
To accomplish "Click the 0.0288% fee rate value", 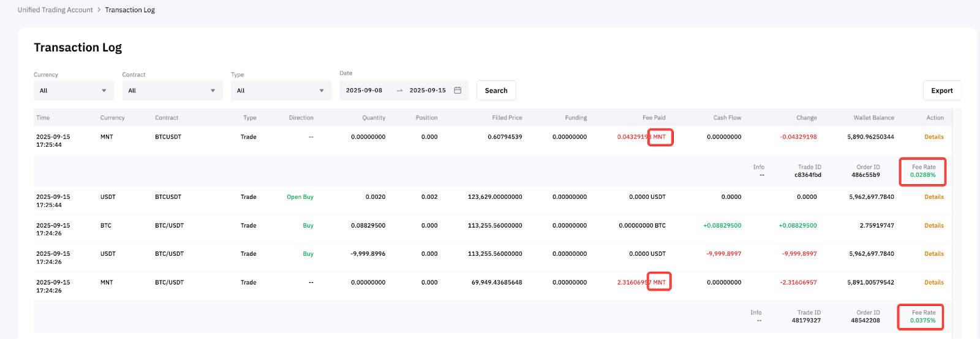I will tap(922, 175).
